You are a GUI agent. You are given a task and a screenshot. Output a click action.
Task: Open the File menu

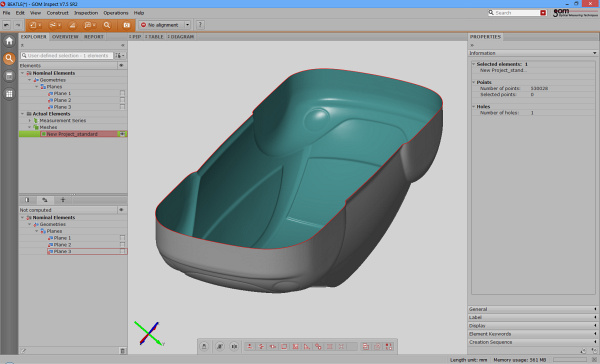pos(7,13)
